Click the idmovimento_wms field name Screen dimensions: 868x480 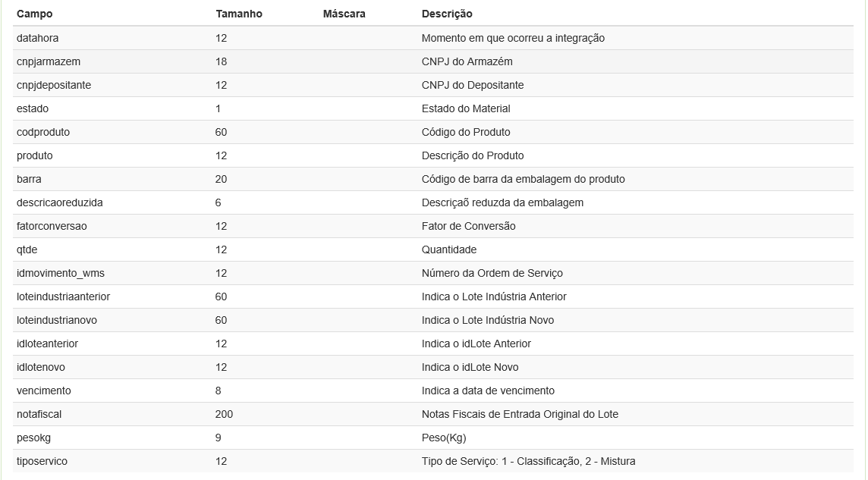pyautogui.click(x=61, y=273)
